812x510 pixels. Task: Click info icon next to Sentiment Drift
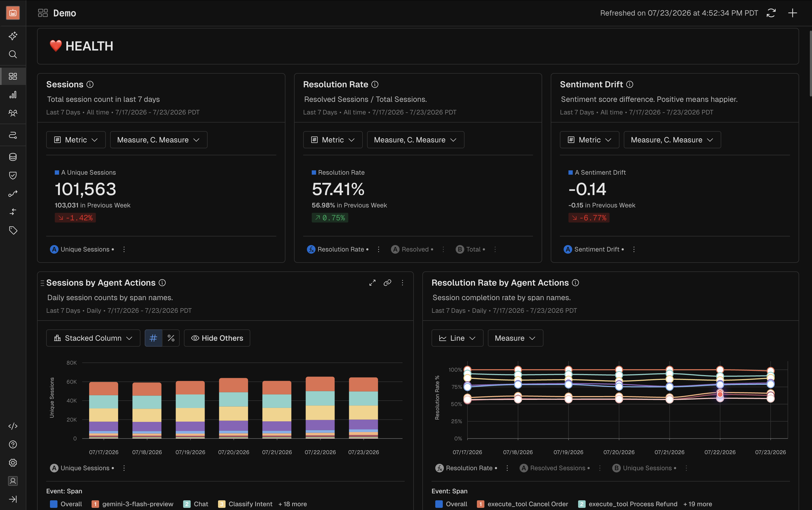pyautogui.click(x=630, y=84)
